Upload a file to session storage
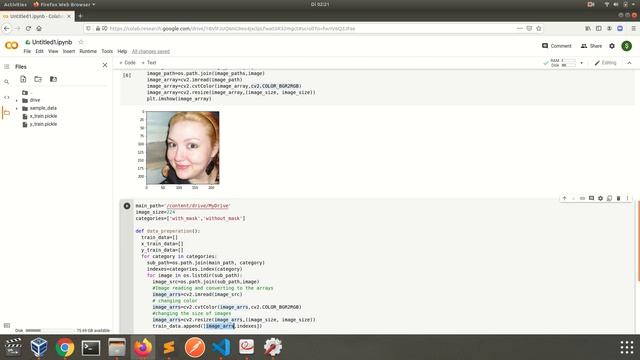 23,79
